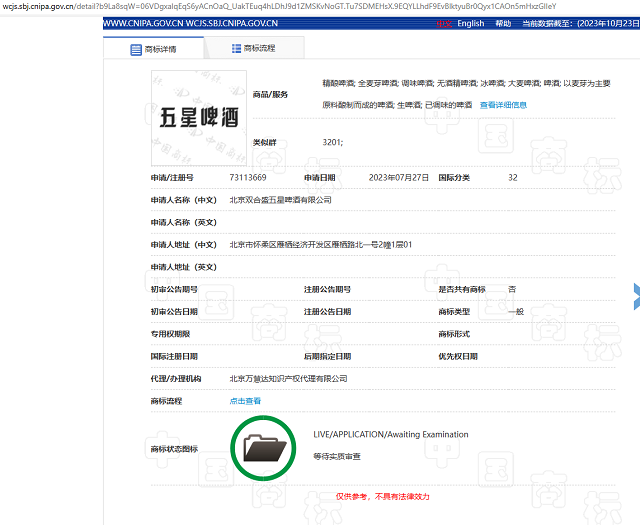
Task: Click WWW.CNIPA.GOV.CN header text
Action: click(x=143, y=23)
